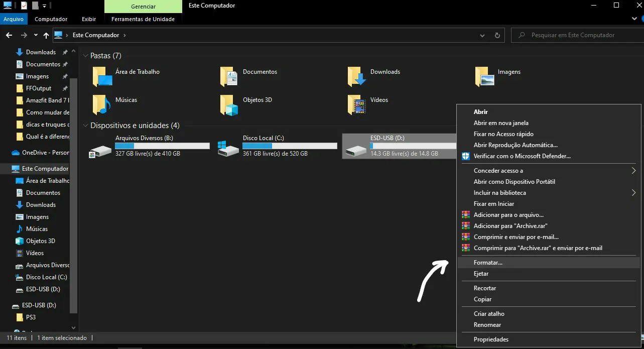Open the Documentos folder icon in Pastas
644x349 pixels.
click(229, 77)
